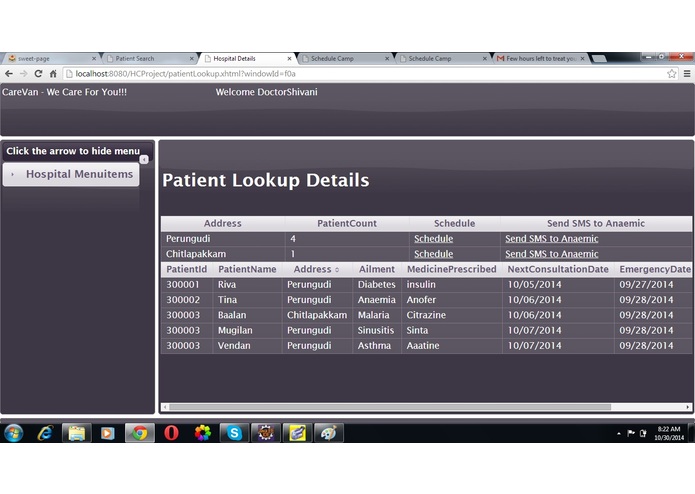Click the browser Forward arrow
Screen dimensions: 695x494
23,74
